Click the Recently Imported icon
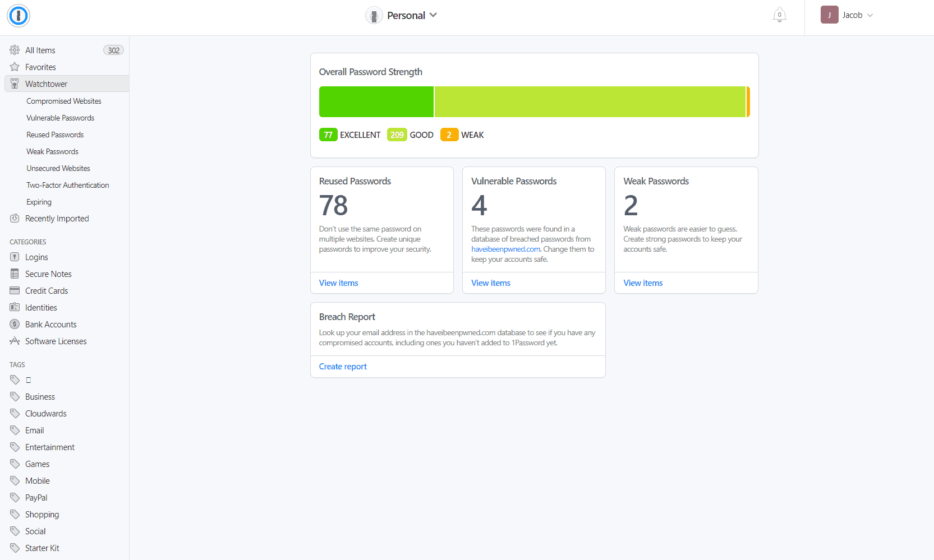Viewport: 934px width, 560px height. click(15, 219)
